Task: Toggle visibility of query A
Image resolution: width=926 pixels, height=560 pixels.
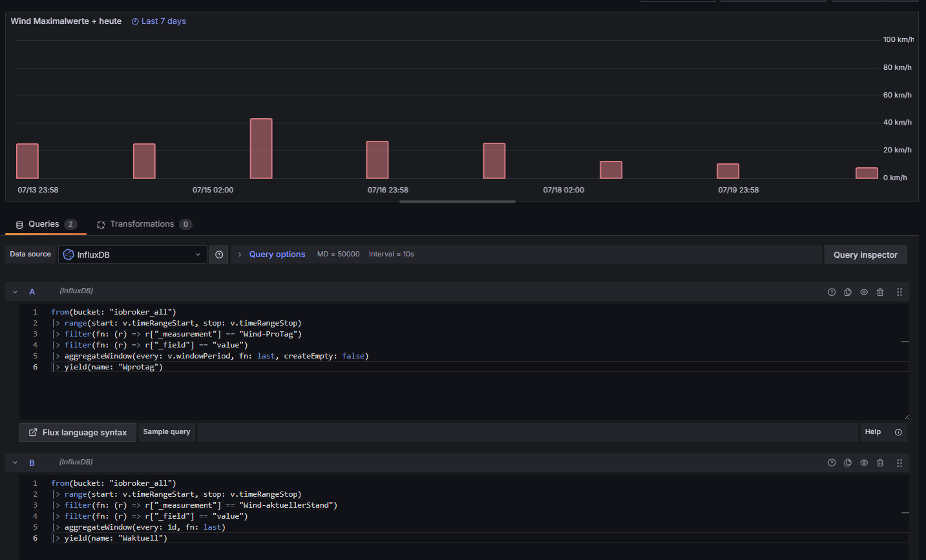Action: tap(864, 292)
